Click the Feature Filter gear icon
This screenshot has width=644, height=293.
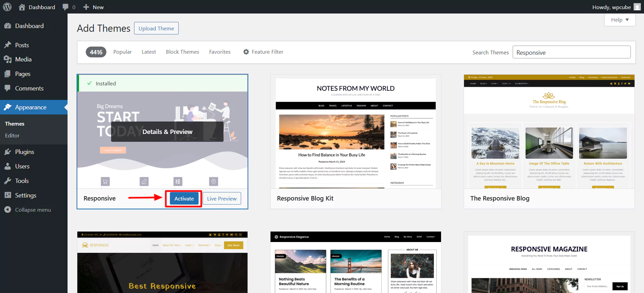pyautogui.click(x=246, y=52)
